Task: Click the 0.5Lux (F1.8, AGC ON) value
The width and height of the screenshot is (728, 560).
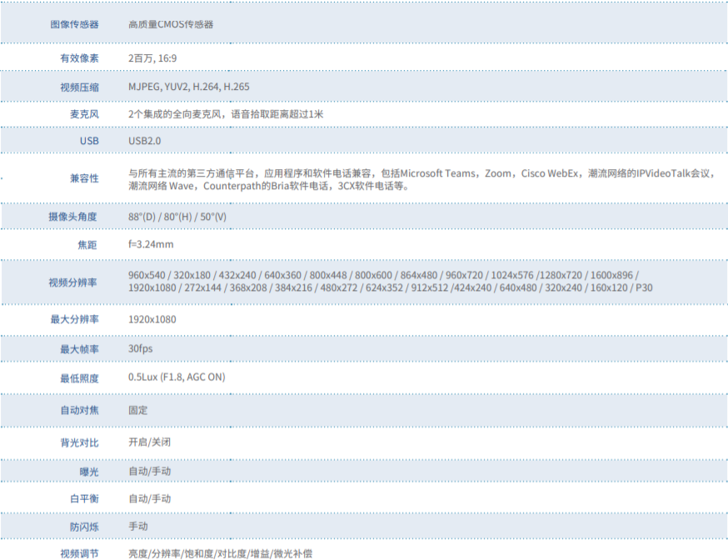Action: (x=177, y=377)
